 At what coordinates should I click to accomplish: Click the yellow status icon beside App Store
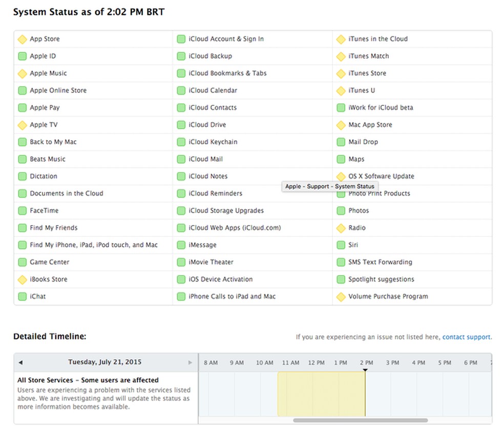[x=22, y=38]
